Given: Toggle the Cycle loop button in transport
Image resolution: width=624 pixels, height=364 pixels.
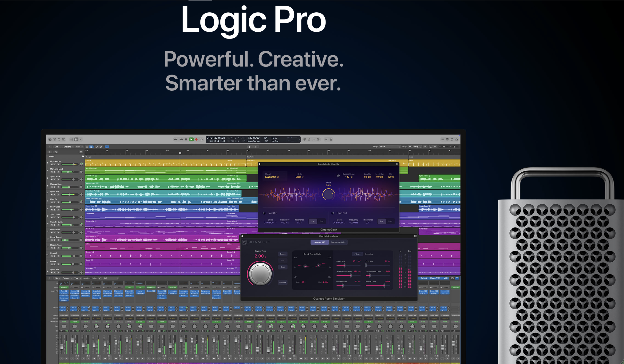Looking at the screenshot, I should (x=202, y=140).
